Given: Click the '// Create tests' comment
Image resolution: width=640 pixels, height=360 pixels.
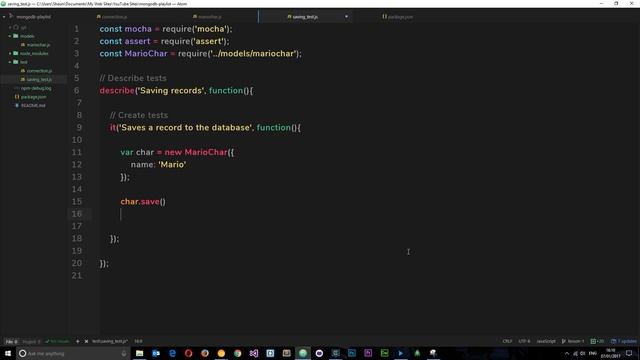Looking at the screenshot, I should coord(139,115).
